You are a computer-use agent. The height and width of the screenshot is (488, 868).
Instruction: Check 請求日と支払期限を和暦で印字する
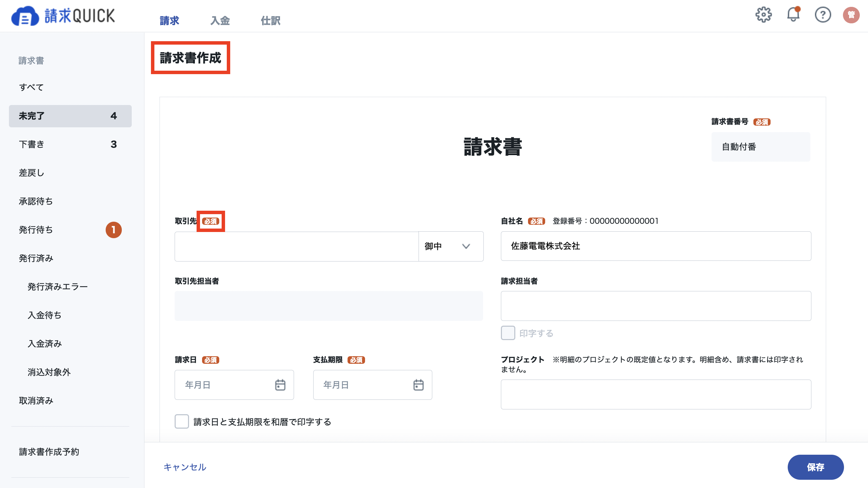click(181, 421)
